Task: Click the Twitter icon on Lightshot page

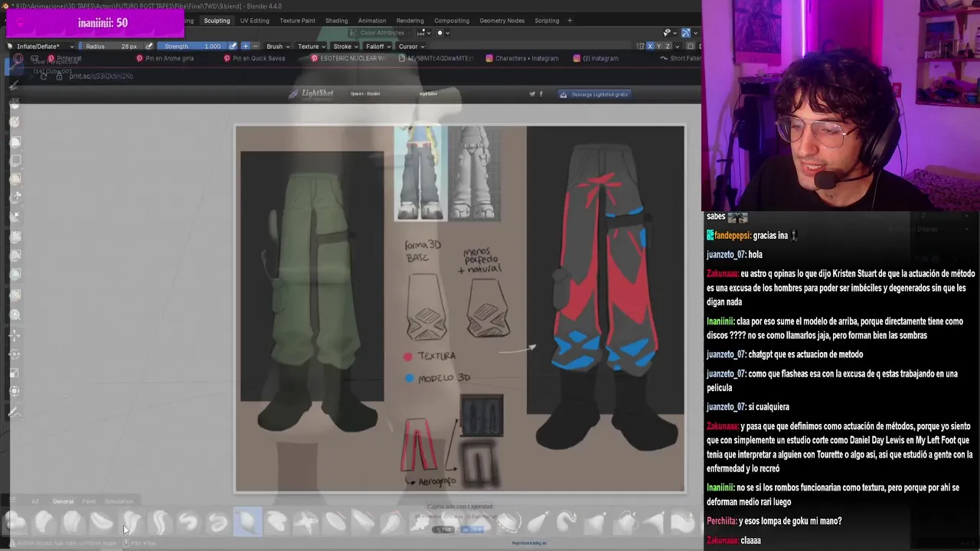Action: pos(532,94)
